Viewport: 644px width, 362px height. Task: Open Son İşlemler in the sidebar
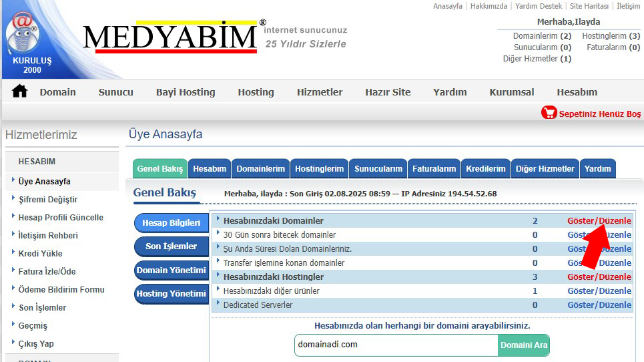tap(42, 308)
